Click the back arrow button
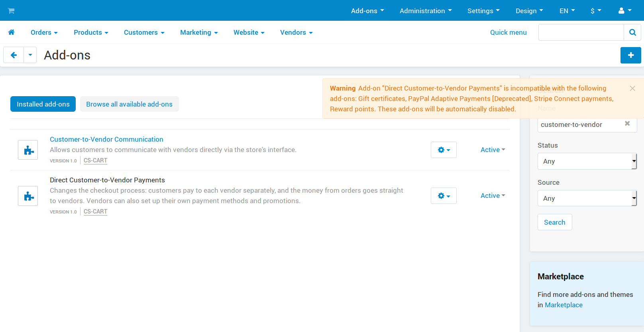Image resolution: width=644 pixels, height=332 pixels. (x=14, y=55)
